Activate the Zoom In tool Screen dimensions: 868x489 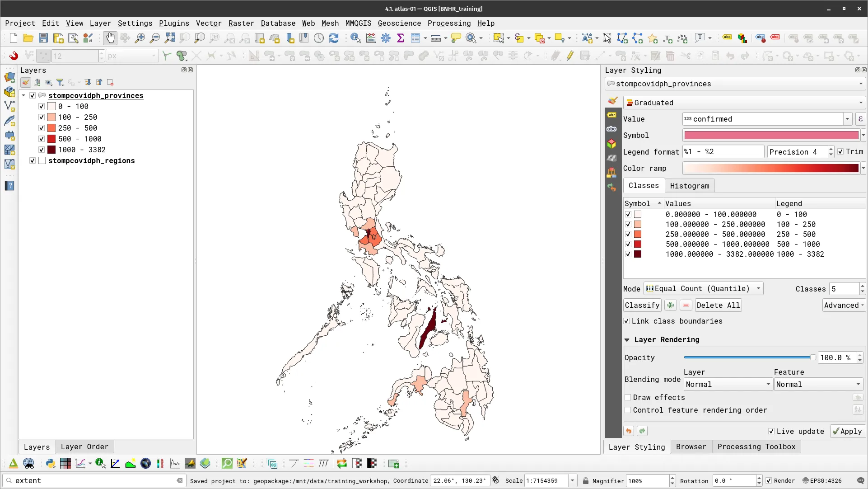pos(140,38)
